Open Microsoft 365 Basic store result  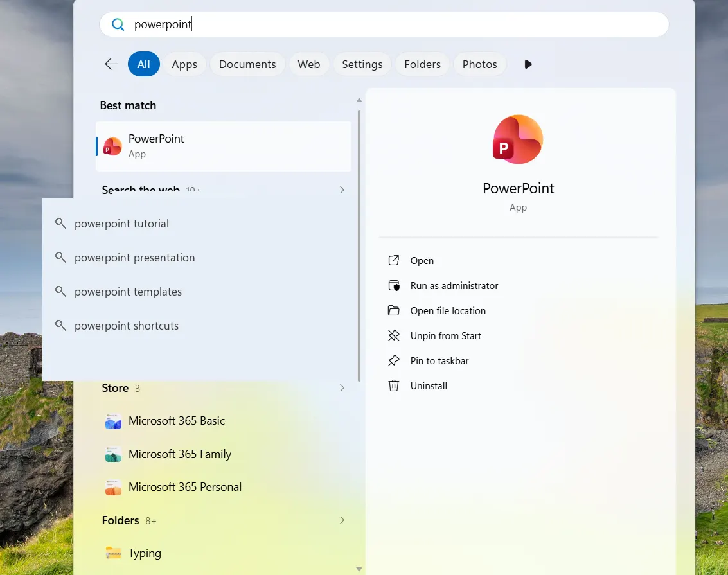pos(224,421)
